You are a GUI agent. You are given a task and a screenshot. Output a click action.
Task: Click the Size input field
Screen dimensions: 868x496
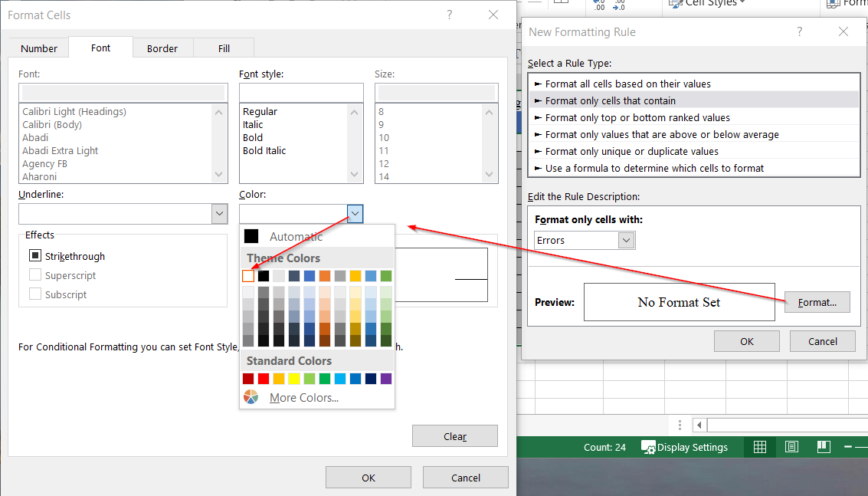pos(436,93)
